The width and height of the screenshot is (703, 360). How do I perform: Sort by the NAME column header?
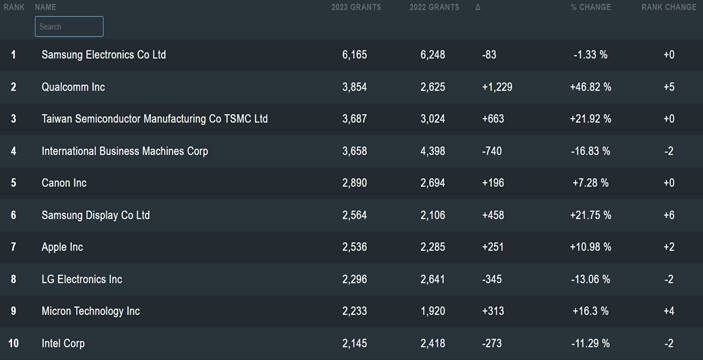click(x=45, y=8)
